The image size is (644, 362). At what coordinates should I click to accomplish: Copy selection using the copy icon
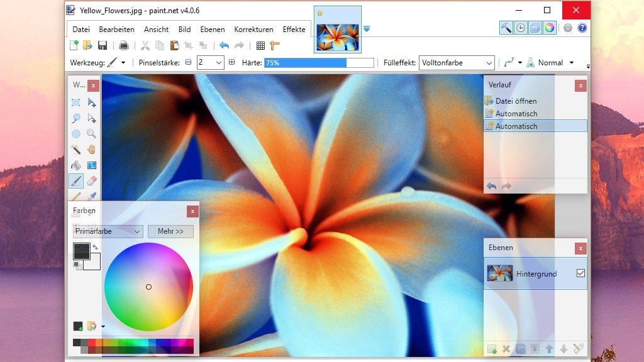point(160,45)
